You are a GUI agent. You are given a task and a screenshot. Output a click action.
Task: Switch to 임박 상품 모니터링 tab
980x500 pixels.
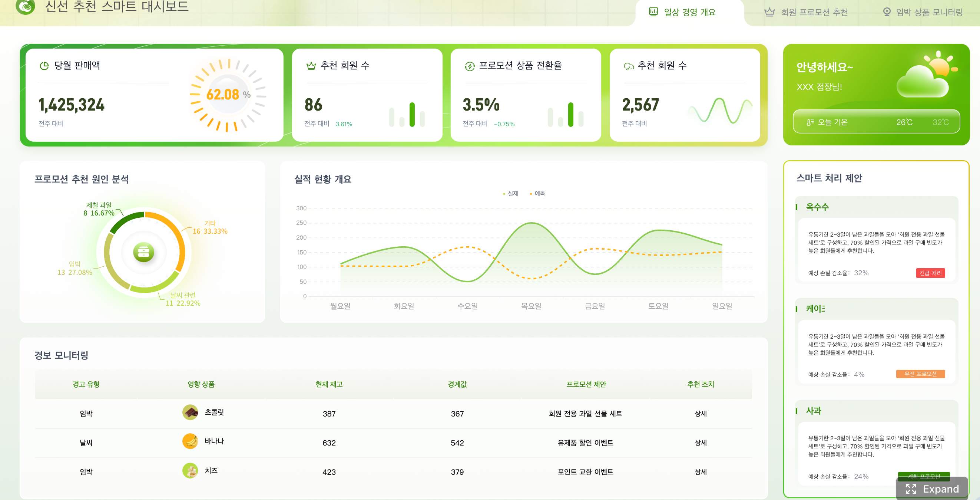tap(923, 12)
